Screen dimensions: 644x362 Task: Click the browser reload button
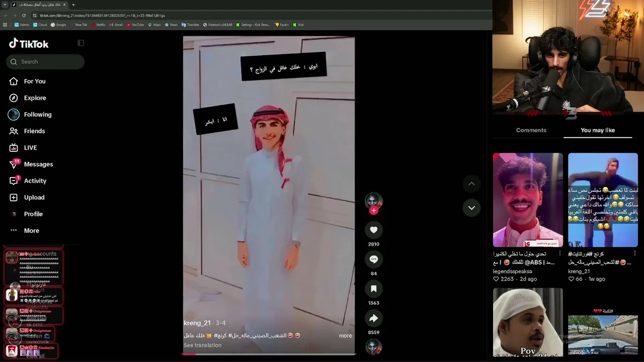point(23,16)
